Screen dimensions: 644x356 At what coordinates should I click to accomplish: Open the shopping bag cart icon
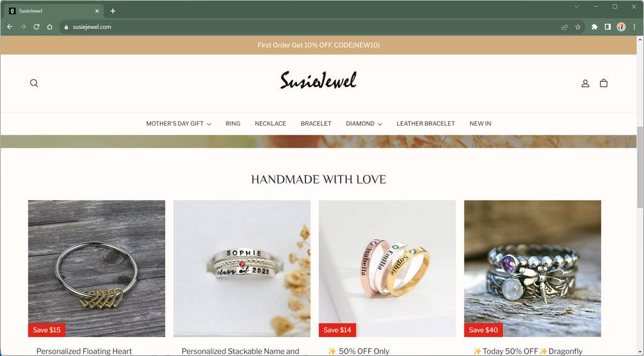603,83
